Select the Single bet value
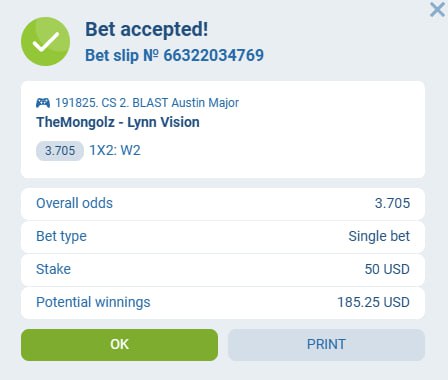This screenshot has height=380, width=448. pyautogui.click(x=379, y=236)
